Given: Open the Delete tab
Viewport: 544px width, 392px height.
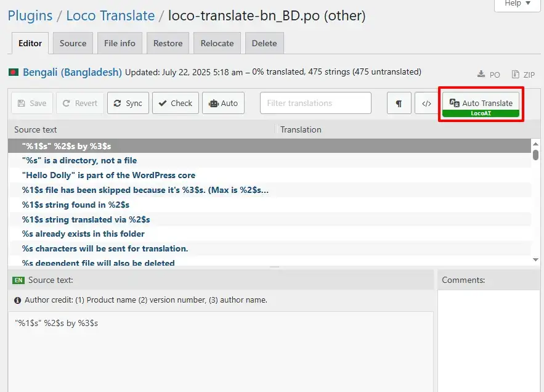Looking at the screenshot, I should click(264, 43).
